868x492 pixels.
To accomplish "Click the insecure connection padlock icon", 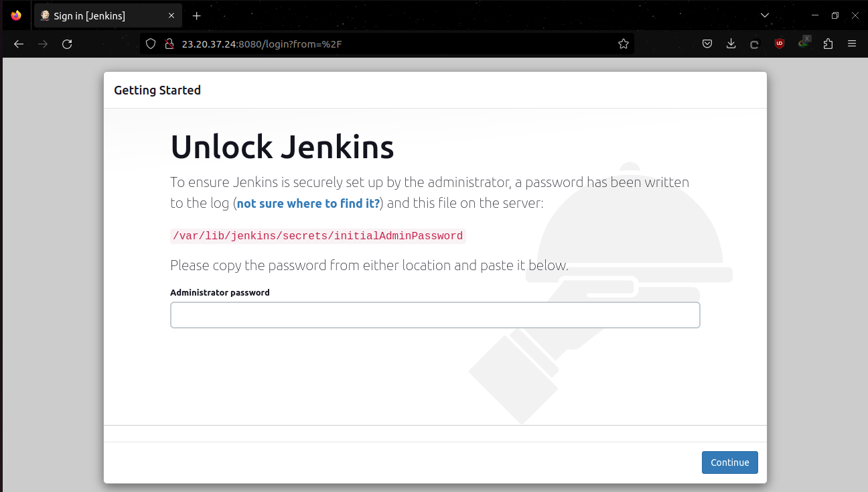I will 169,44.
